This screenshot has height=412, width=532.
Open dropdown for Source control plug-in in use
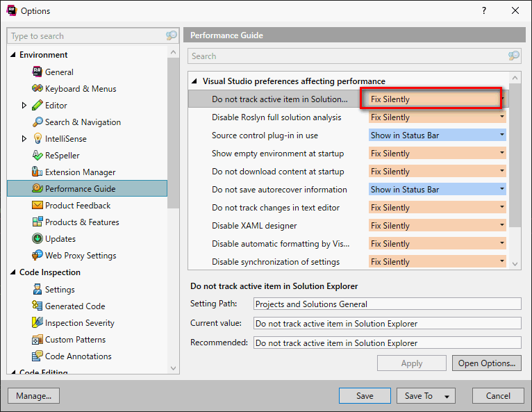502,135
